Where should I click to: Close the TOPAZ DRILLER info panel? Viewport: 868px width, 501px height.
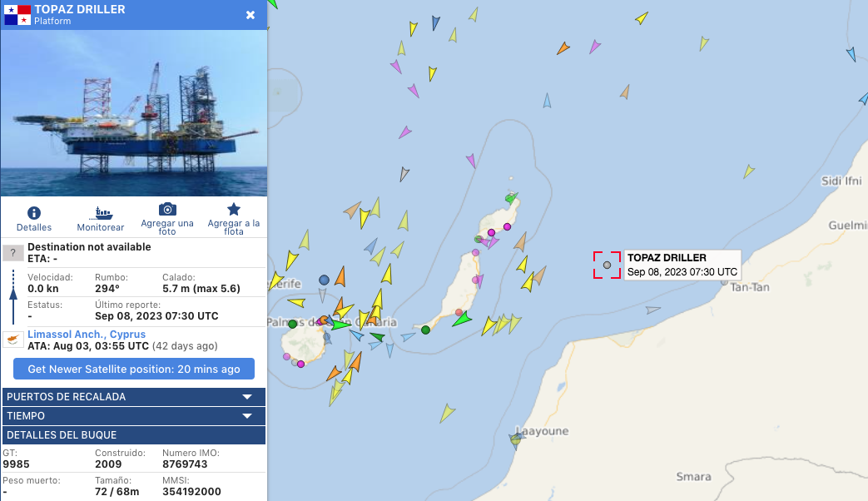250,15
